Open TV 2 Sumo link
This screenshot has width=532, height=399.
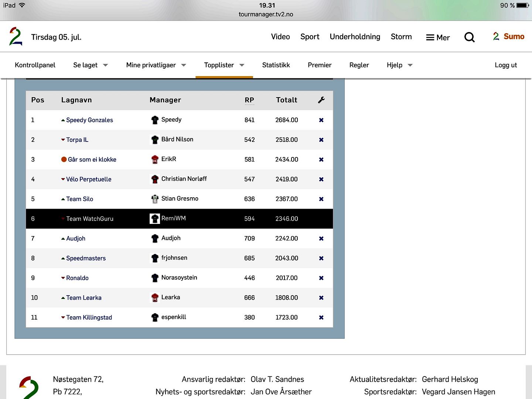[509, 36]
